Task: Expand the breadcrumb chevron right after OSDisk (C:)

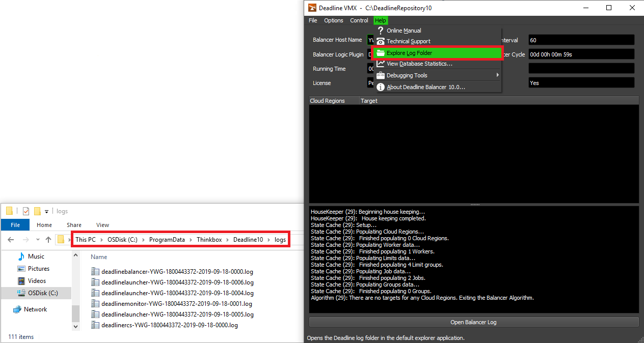Action: 143,240
